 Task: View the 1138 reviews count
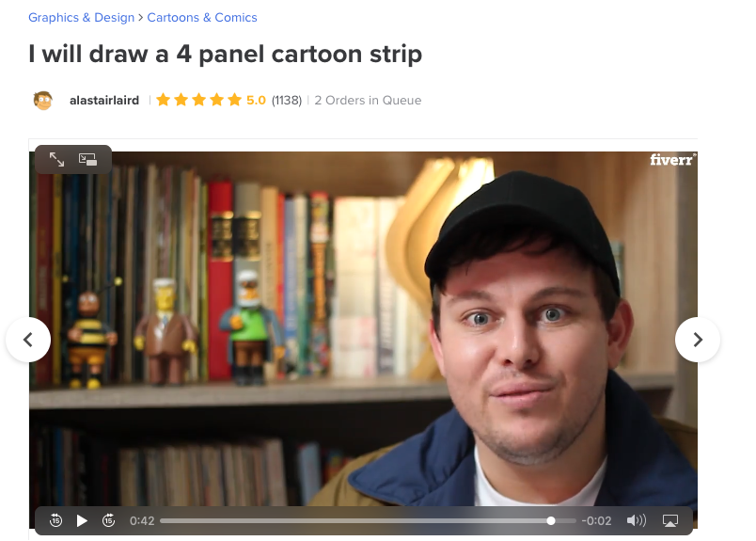[287, 100]
